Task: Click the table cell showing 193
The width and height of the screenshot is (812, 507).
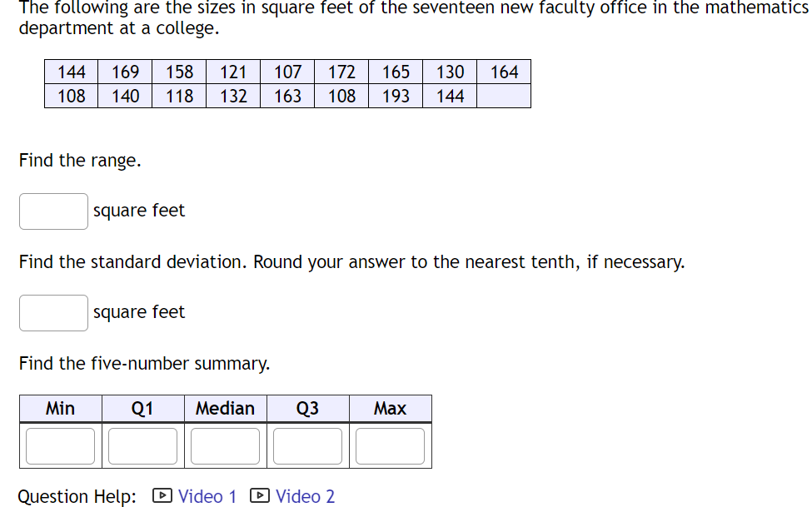Action: tap(395, 96)
